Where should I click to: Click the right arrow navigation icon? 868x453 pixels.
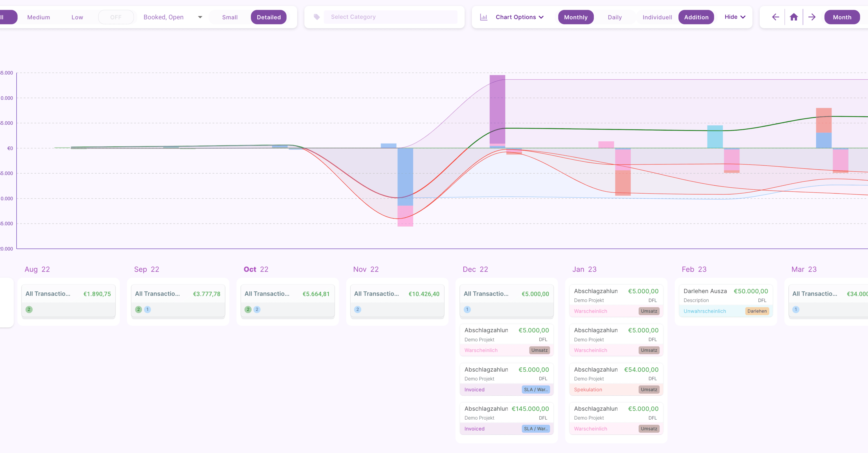tap(812, 17)
